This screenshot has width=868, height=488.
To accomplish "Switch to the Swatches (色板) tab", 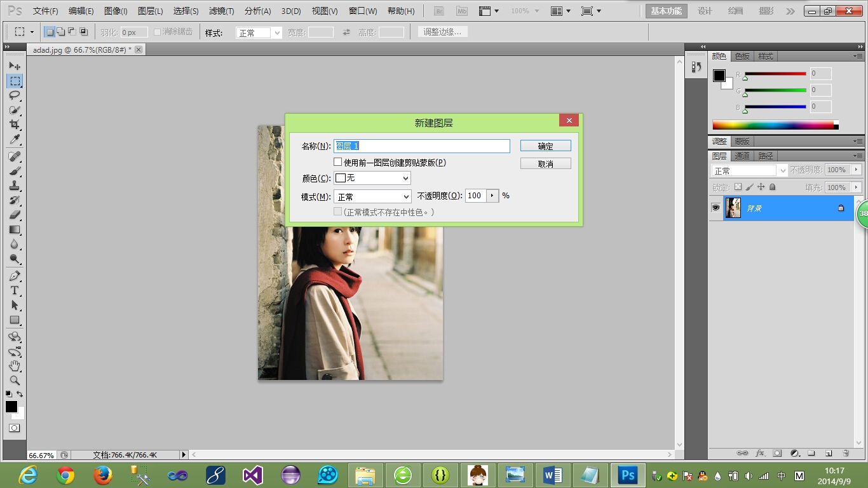I will pyautogui.click(x=742, y=57).
